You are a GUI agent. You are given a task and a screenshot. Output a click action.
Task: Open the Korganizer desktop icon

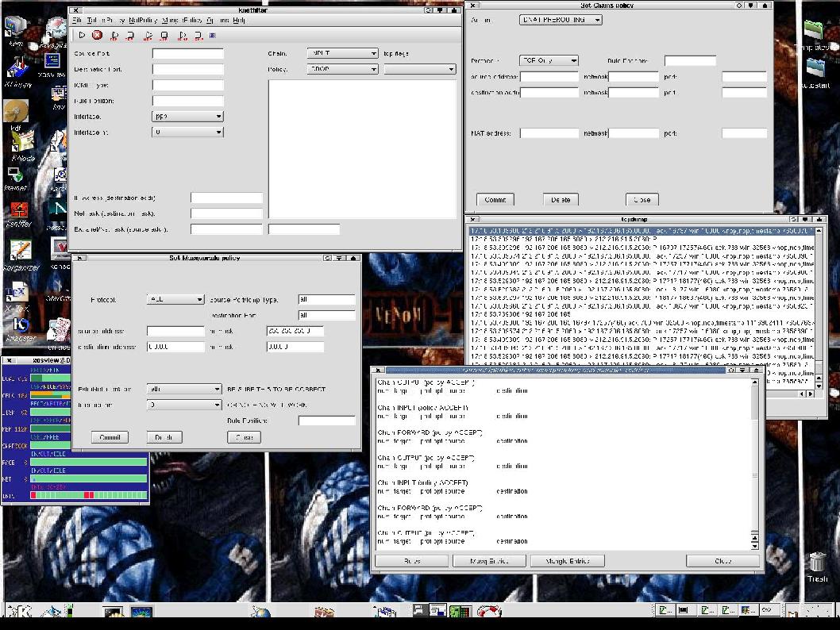pyautogui.click(x=21, y=255)
